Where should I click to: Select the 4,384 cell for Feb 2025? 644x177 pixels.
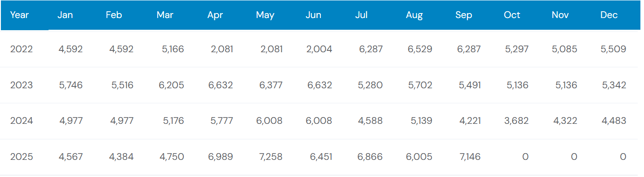click(121, 157)
